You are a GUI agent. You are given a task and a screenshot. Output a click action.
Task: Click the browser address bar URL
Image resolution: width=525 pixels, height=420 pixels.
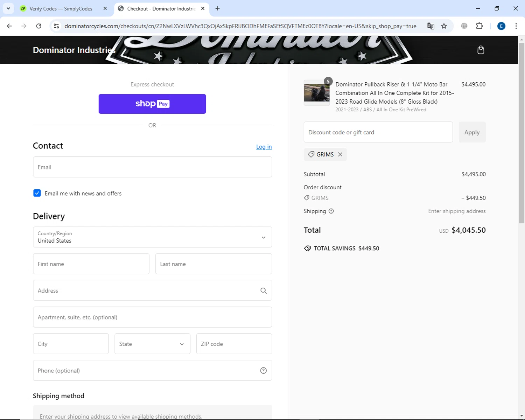click(x=240, y=26)
